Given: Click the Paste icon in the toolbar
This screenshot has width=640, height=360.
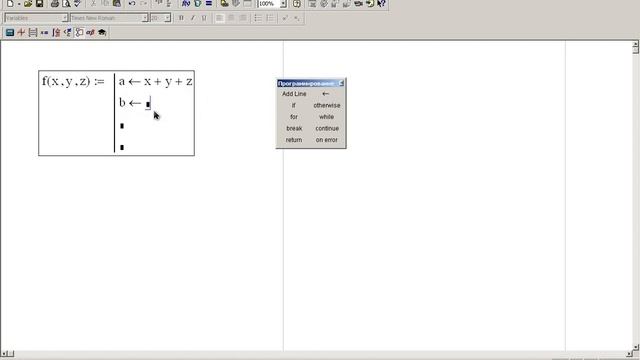Looking at the screenshot, I should 117,4.
